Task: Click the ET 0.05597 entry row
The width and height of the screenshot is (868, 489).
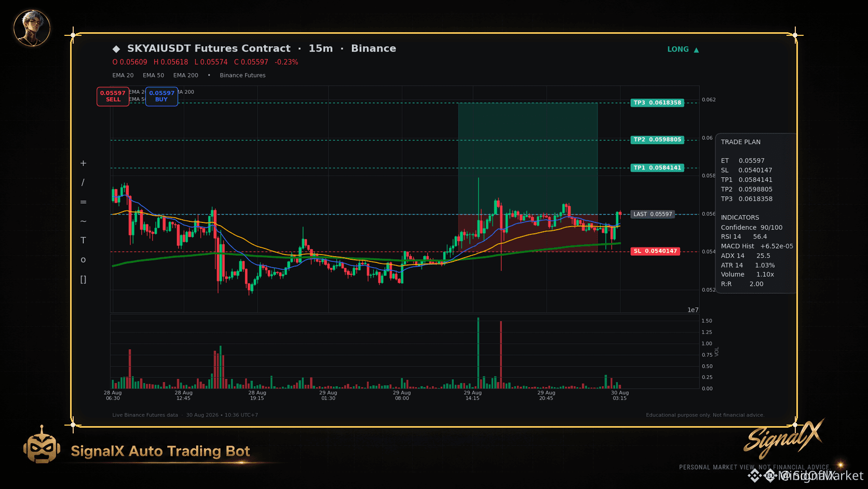Action: pyautogui.click(x=743, y=161)
